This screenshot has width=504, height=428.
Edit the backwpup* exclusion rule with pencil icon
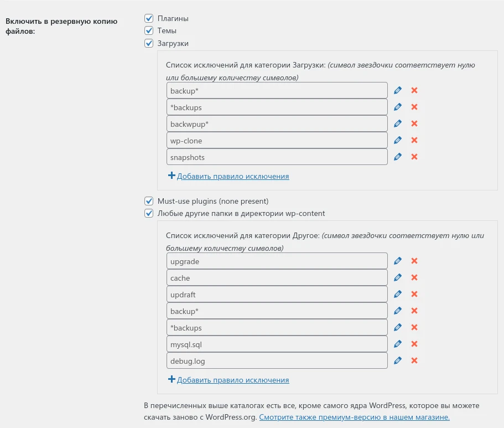tap(397, 123)
